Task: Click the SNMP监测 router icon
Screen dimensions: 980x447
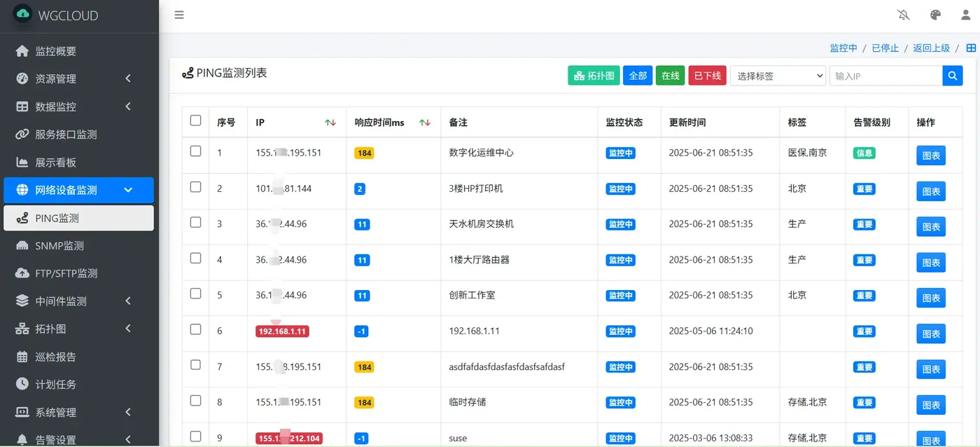Action: (x=22, y=246)
